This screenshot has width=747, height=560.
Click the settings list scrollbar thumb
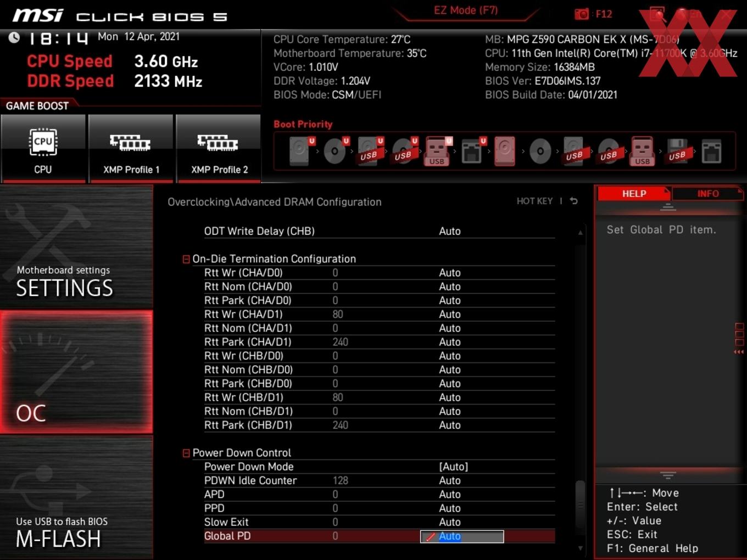coord(580,505)
